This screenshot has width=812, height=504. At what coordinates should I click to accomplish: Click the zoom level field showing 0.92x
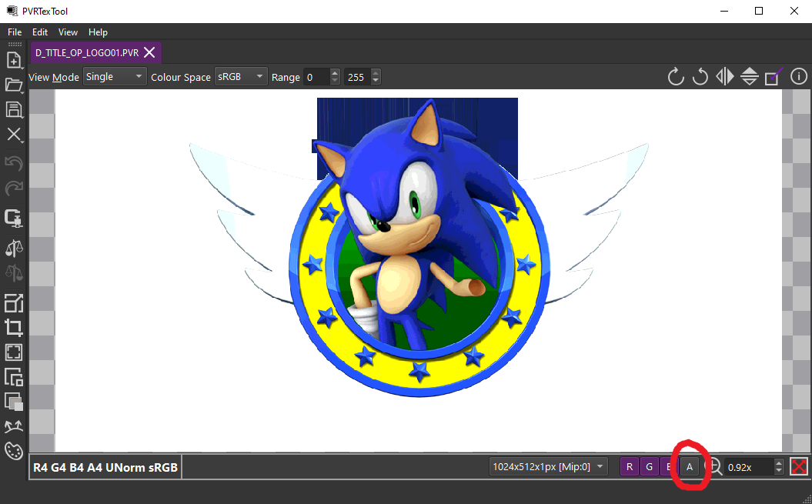(x=748, y=467)
